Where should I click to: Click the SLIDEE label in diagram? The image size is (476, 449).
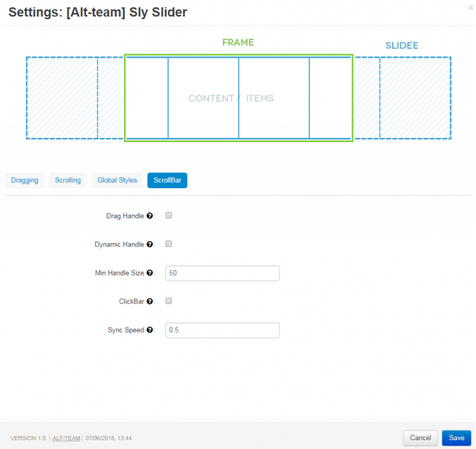point(402,46)
